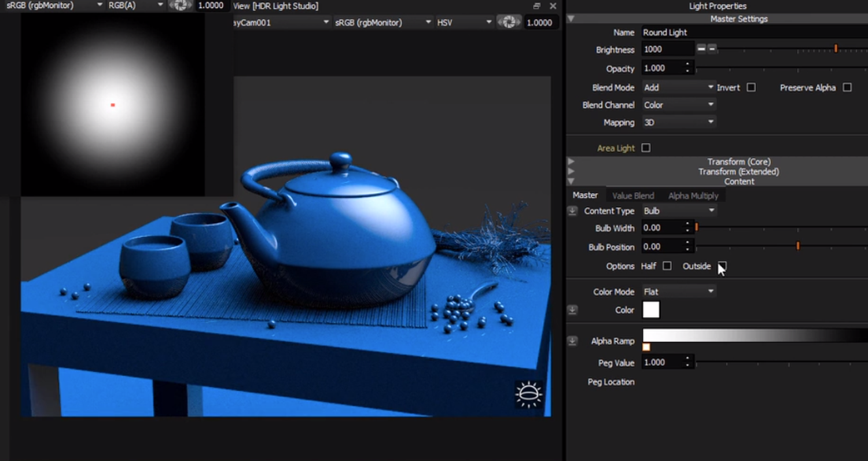The height and width of the screenshot is (461, 868).
Task: Click the float window icon on the View titlebar
Action: pos(536,6)
